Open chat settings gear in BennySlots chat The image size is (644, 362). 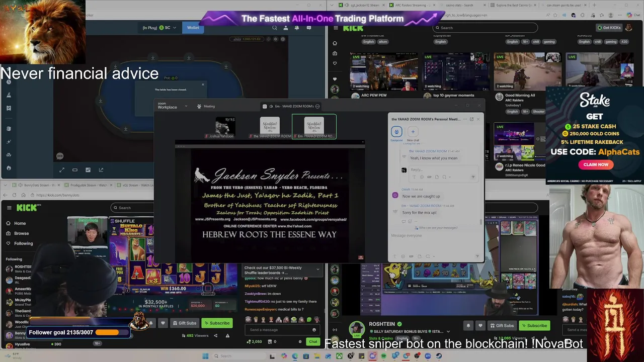pos(300,341)
